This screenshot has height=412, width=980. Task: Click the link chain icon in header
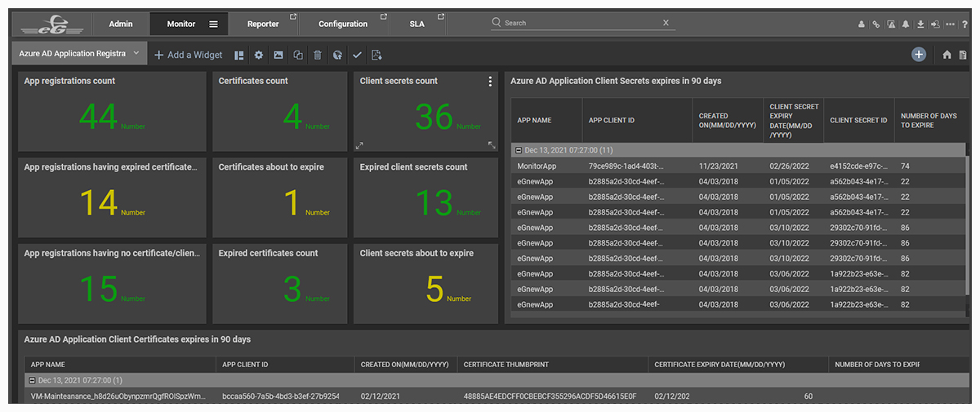(x=875, y=24)
